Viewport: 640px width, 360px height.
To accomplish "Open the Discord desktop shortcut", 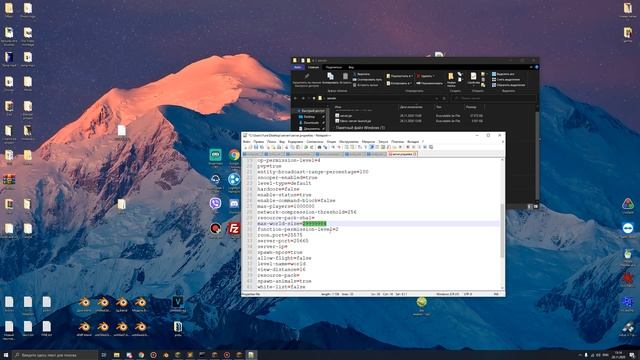I will point(234,203).
